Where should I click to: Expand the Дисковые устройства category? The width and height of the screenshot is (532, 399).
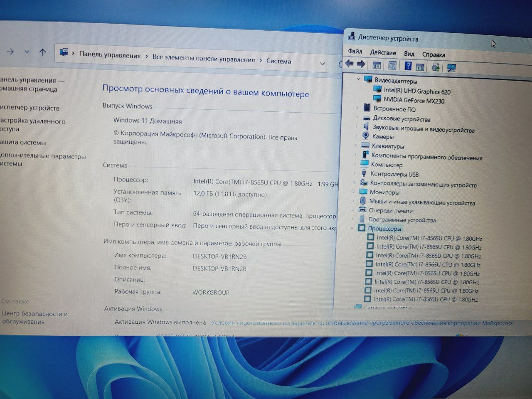click(x=357, y=117)
